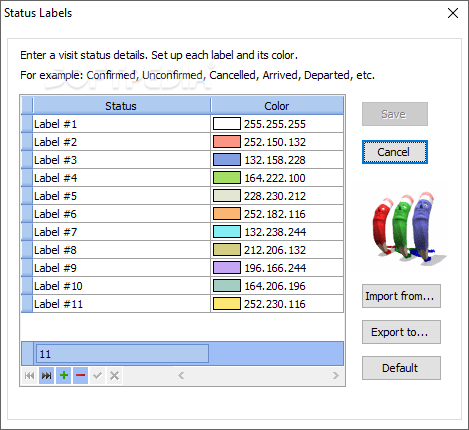Click color value 252.150.132
This screenshot has width=469, height=430.
pos(275,142)
